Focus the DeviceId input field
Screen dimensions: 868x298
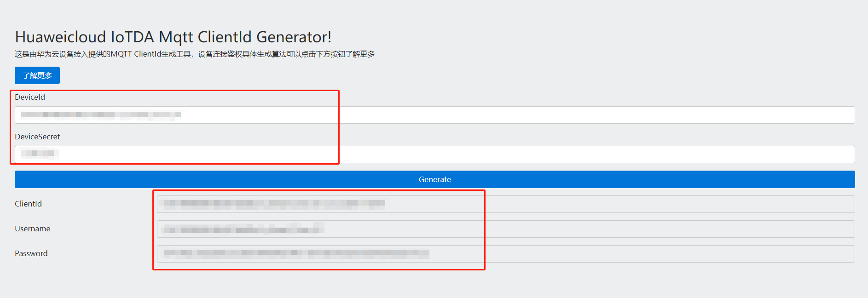(435, 115)
